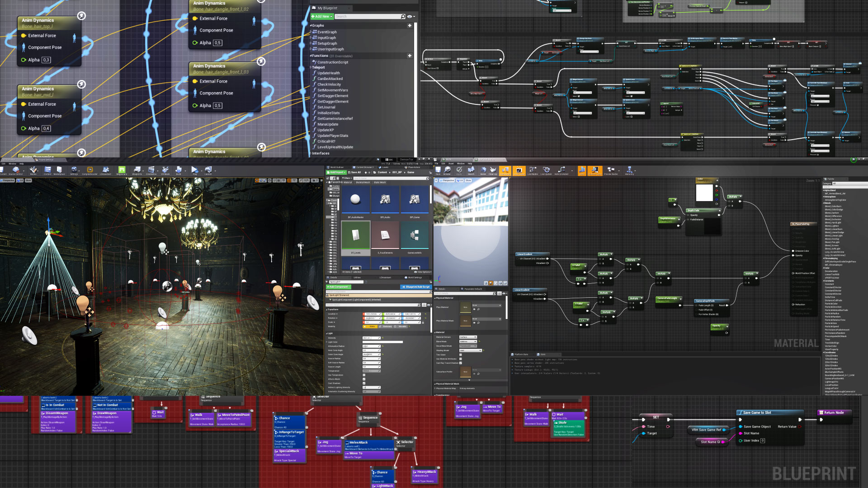Click the Live Update toolbar icon
Viewport: 868px width, 488px height.
546,170
